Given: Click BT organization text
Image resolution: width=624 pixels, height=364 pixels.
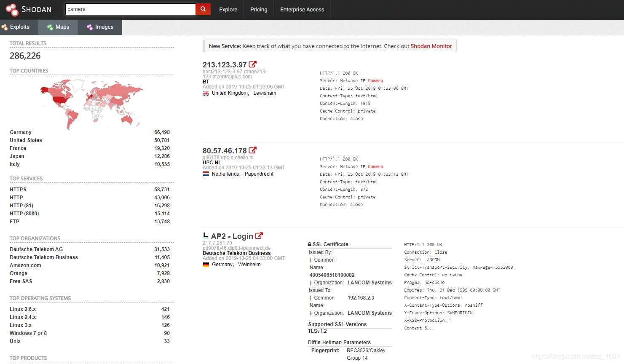Looking at the screenshot, I should point(206,82).
